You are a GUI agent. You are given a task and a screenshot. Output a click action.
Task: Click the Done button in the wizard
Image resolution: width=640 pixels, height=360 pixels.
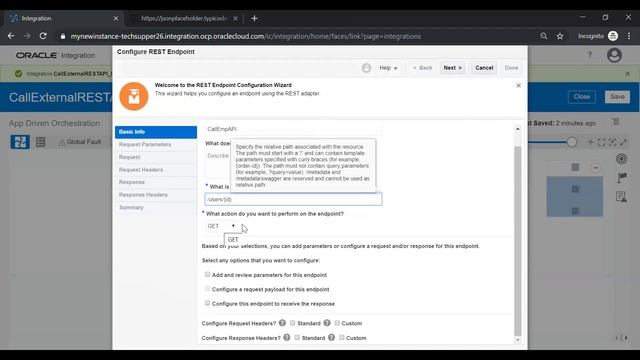(511, 68)
